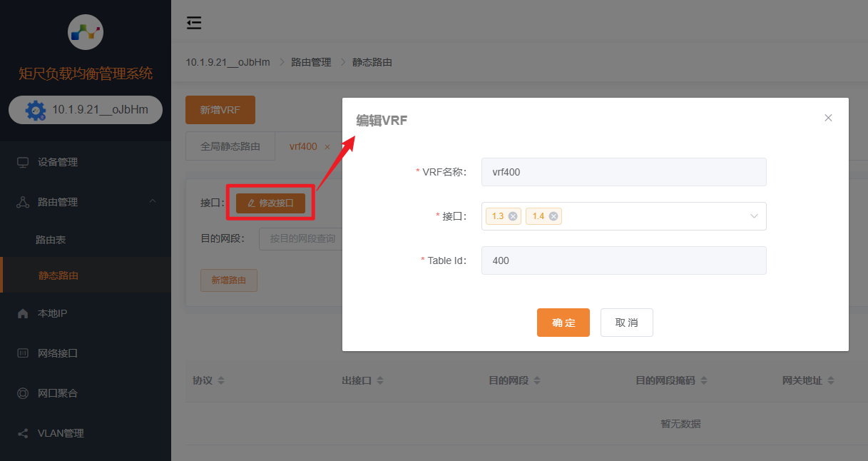This screenshot has width=868, height=461.
Task: Collapse the 路由管理 menu chevron
Action: [x=153, y=202]
